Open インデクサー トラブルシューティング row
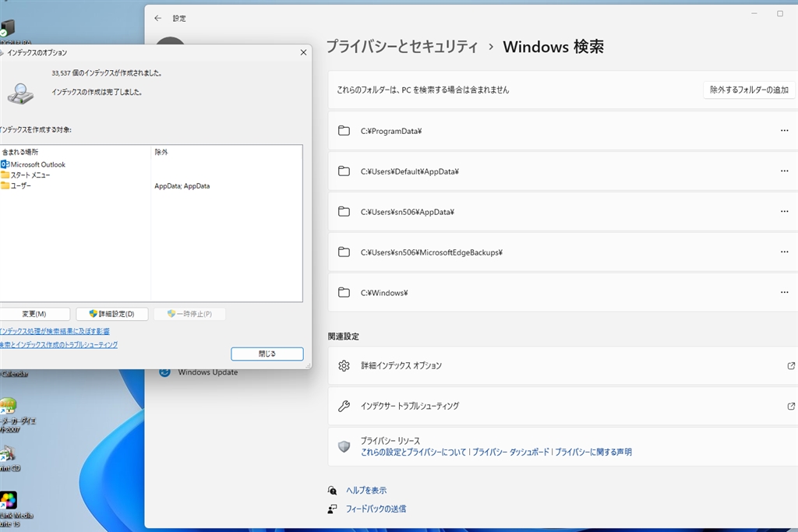Screen dimensions: 798x532 (x=563, y=406)
